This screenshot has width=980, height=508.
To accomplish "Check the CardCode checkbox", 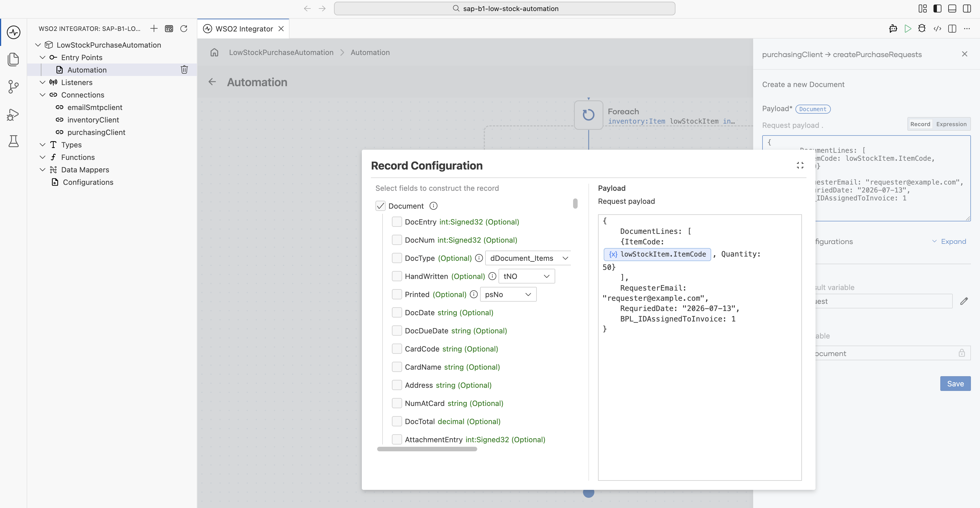I will coord(397,349).
